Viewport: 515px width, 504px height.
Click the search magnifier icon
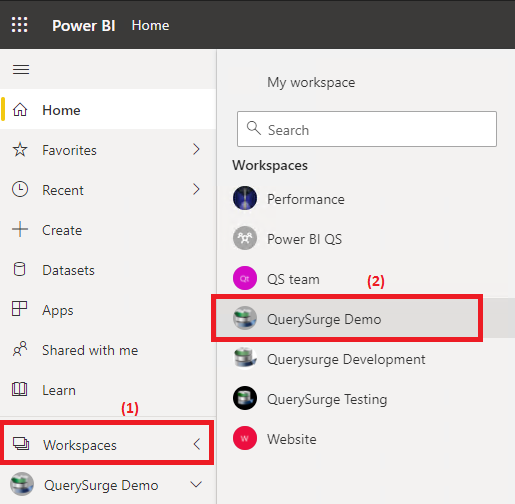pyautogui.click(x=254, y=128)
